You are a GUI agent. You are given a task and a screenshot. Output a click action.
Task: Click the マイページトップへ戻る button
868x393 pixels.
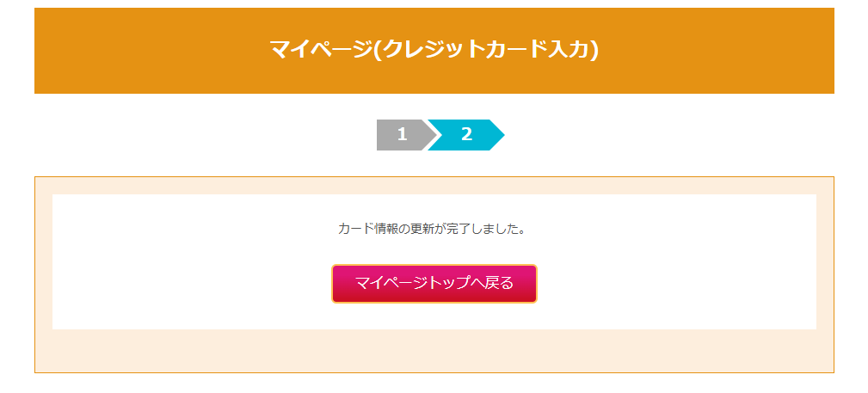[434, 283]
